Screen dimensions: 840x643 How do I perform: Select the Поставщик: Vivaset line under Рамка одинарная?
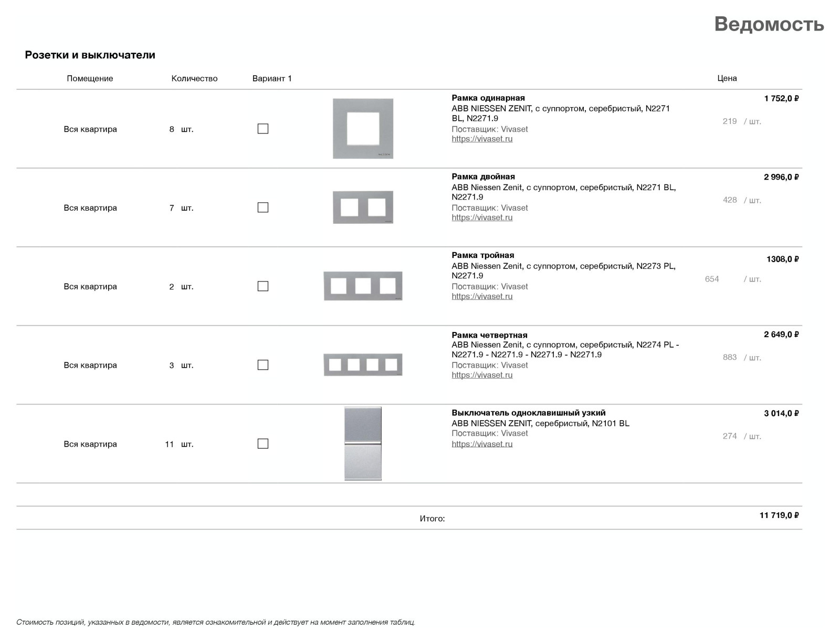tap(490, 129)
